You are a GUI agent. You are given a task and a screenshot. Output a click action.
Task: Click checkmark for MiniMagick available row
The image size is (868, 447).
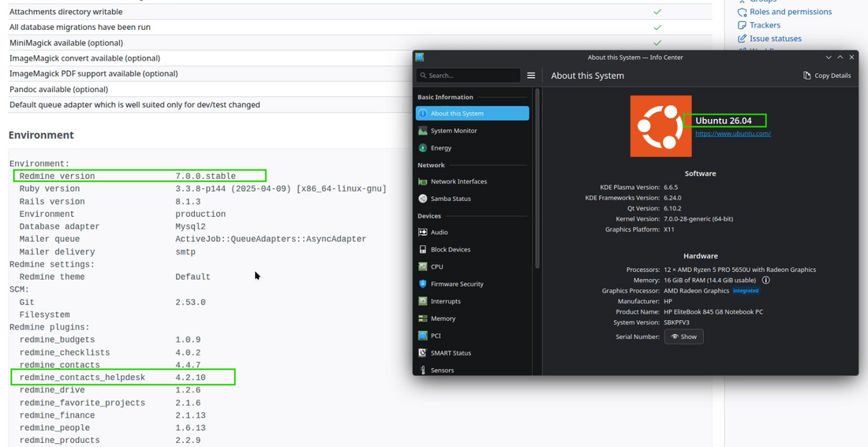[657, 43]
